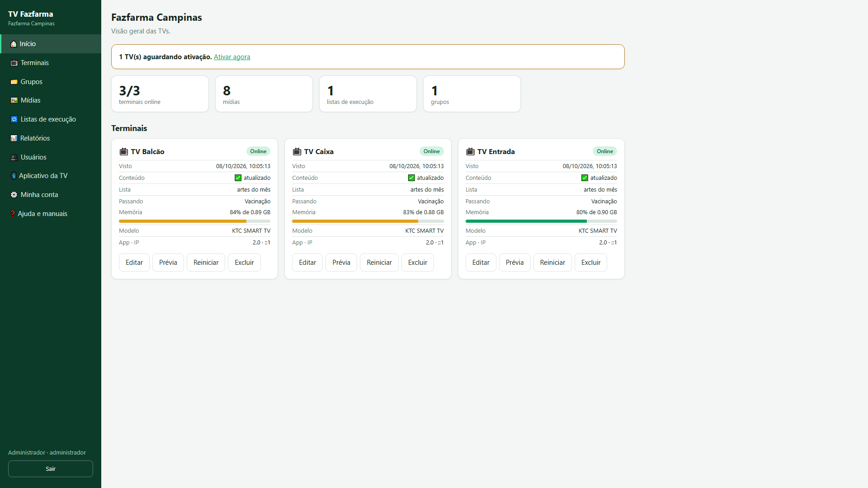The image size is (868, 488).
Task: Restart the TV Caixa terminal
Action: coord(379,263)
